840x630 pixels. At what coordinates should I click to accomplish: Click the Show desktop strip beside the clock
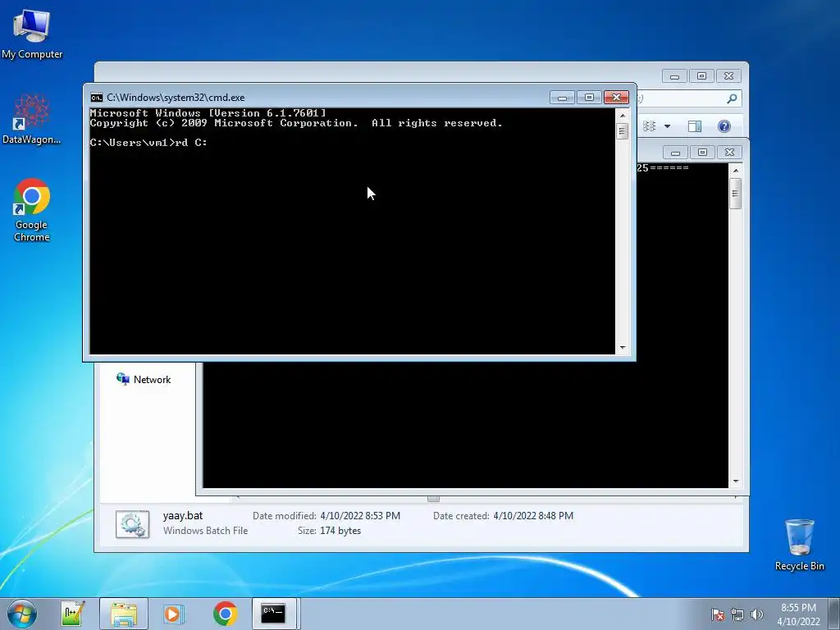[834, 614]
